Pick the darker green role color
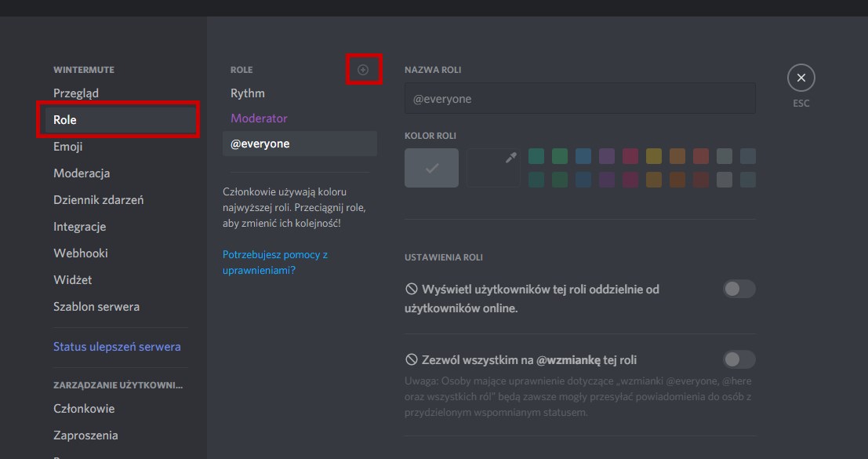 tap(560, 180)
